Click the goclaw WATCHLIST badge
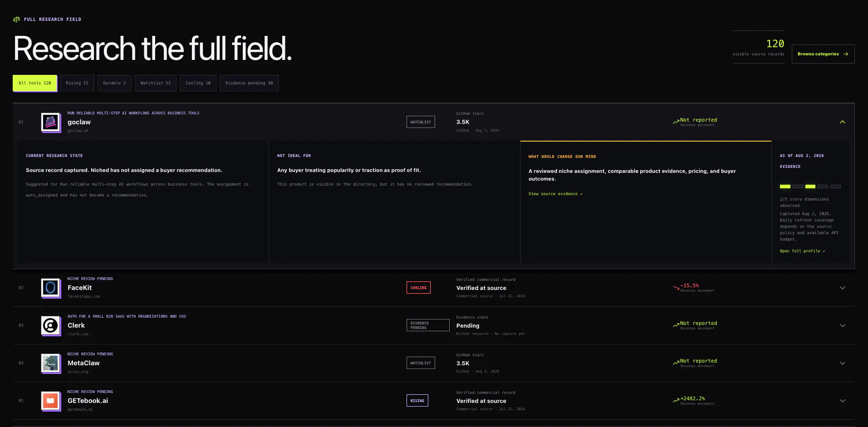Screen dimensions: 868x427 pyautogui.click(x=421, y=122)
